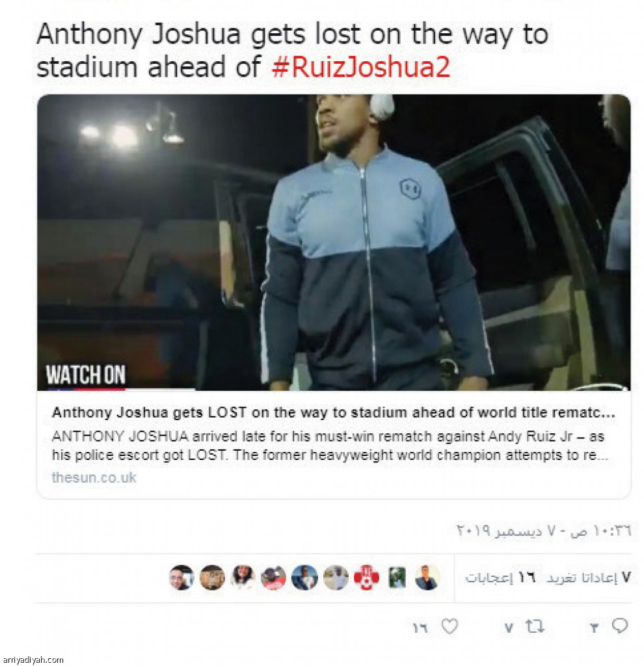Image resolution: width=644 pixels, height=666 pixels.
Task: Select the blue sky background avatar
Action: click(304, 578)
